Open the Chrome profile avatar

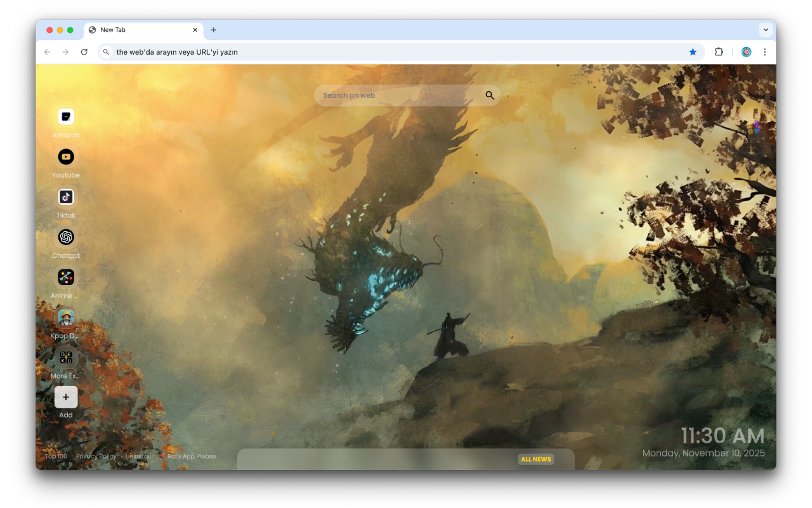tap(746, 52)
